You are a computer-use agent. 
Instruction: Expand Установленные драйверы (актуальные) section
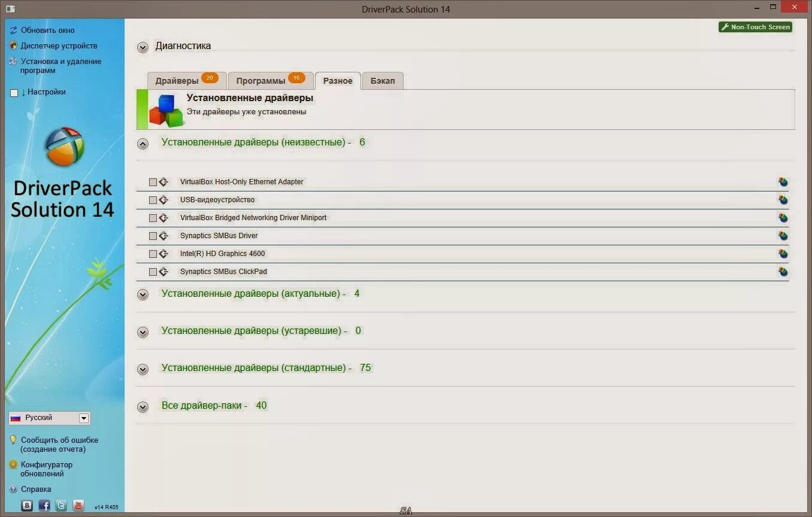tap(143, 294)
